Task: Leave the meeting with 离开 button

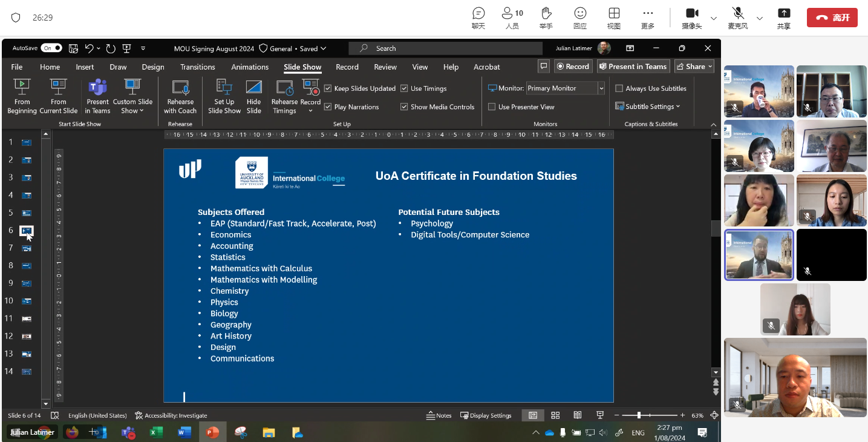Action: [x=832, y=18]
